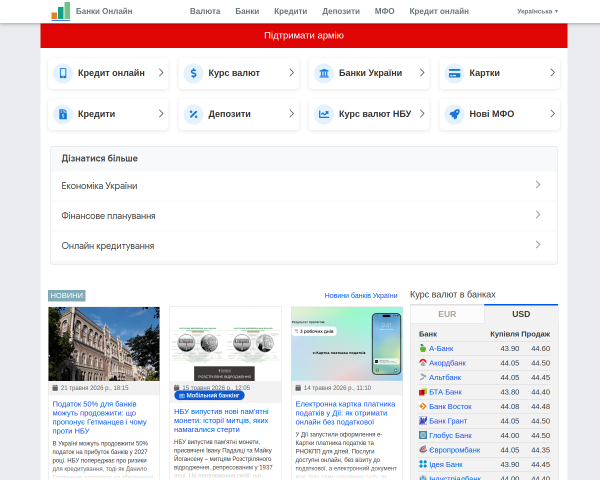The image size is (600, 480).
Task: Click the Альтбанк logo icon
Action: [422, 377]
